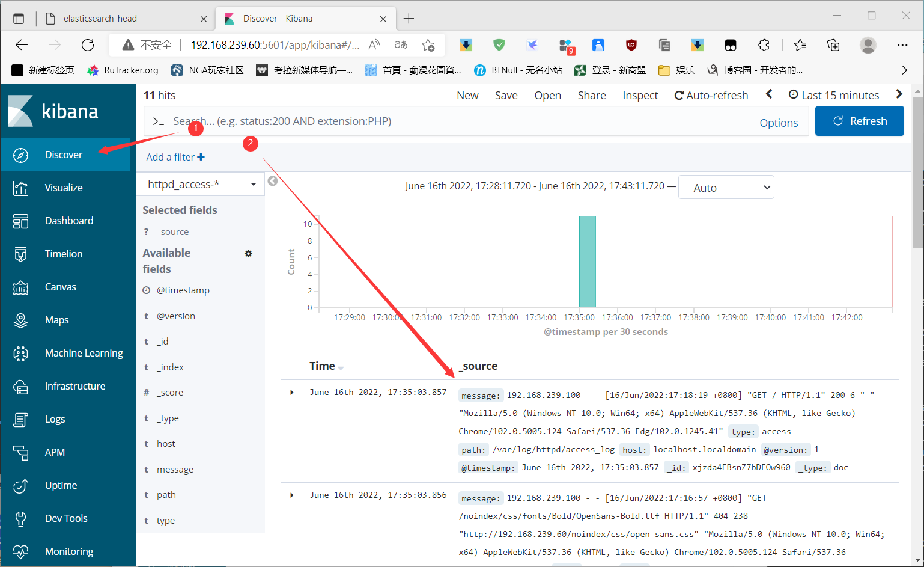Select the _score field
Viewport: 924px width, 567px height.
[x=170, y=393]
